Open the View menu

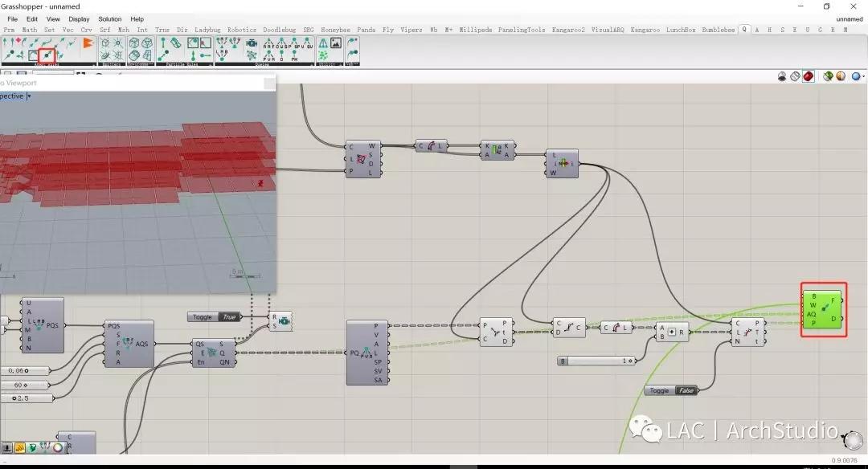[53, 18]
